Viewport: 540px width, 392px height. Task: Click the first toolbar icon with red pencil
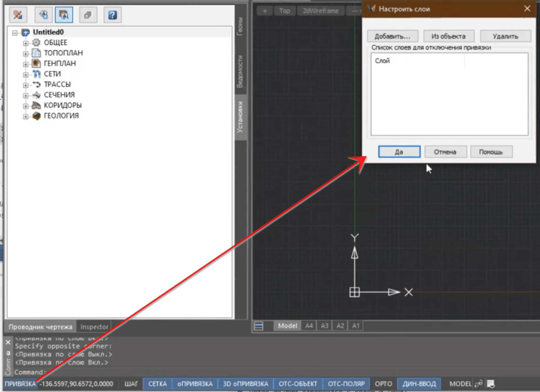coord(18,15)
